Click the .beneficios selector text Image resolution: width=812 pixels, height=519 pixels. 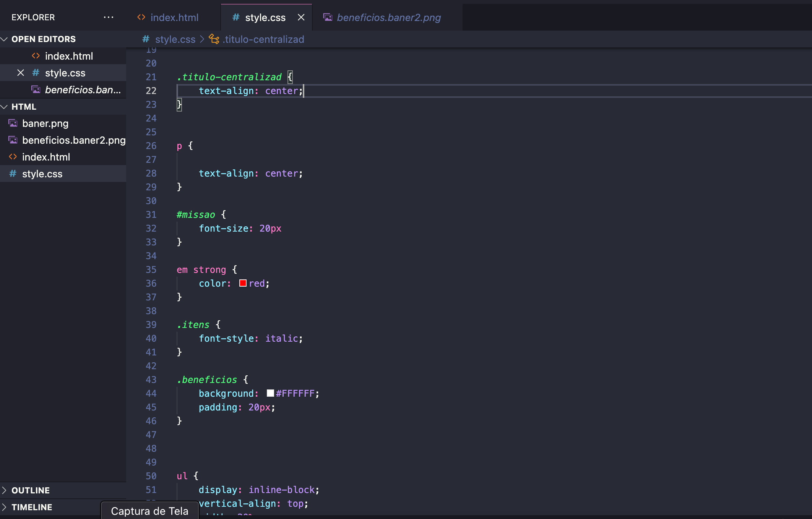point(207,380)
